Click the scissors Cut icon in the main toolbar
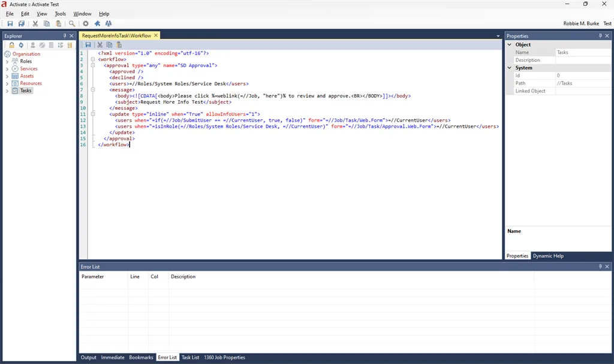Screen dimensions: 614x364 click(x=35, y=23)
